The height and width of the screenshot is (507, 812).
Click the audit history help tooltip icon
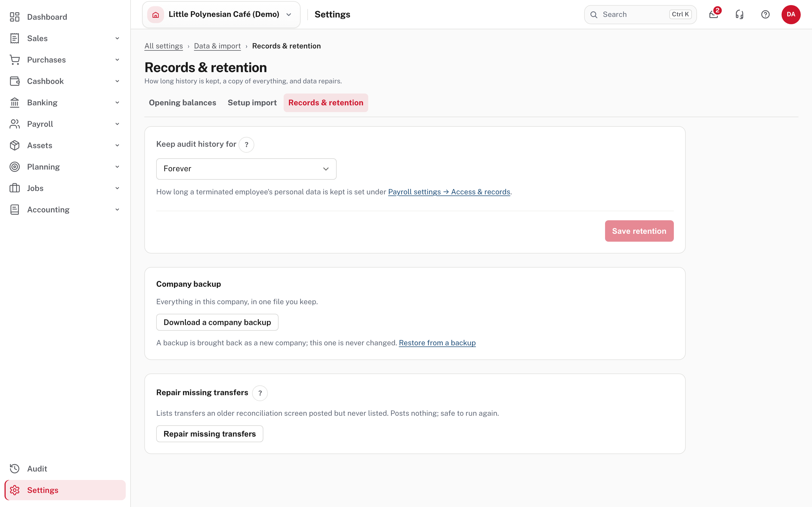point(246,145)
